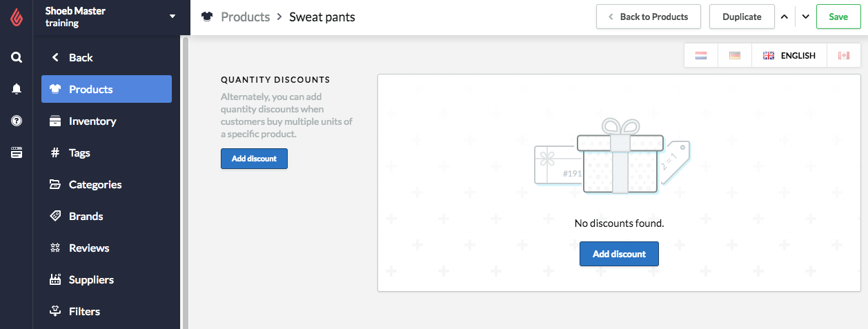Open notifications bell icon
Viewport: 868px width, 329px height.
(16, 89)
